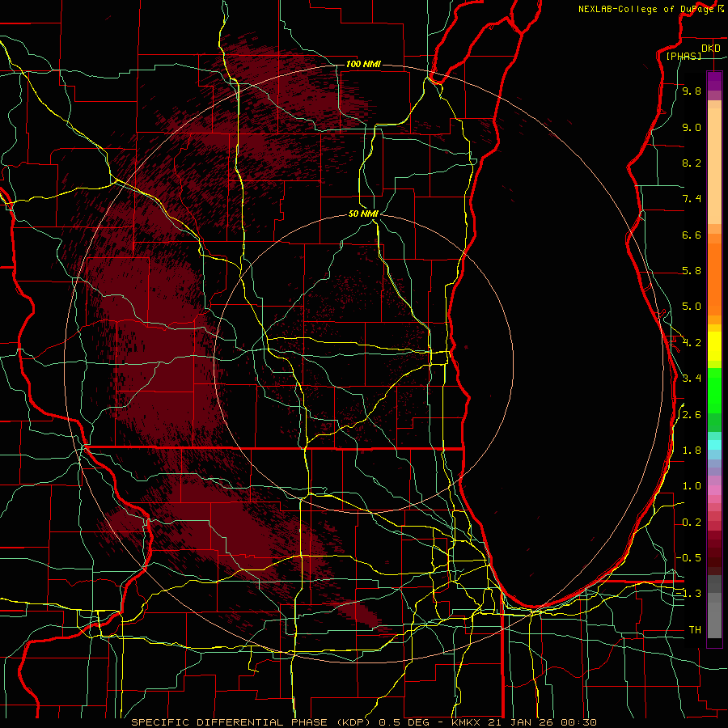Click the TH threshold label on the scale

click(695, 630)
